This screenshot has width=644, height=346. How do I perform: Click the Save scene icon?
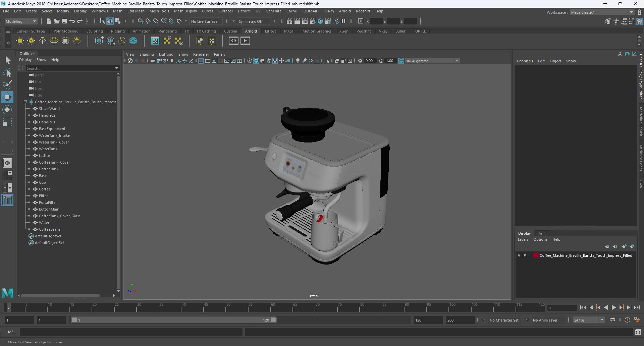[64, 21]
